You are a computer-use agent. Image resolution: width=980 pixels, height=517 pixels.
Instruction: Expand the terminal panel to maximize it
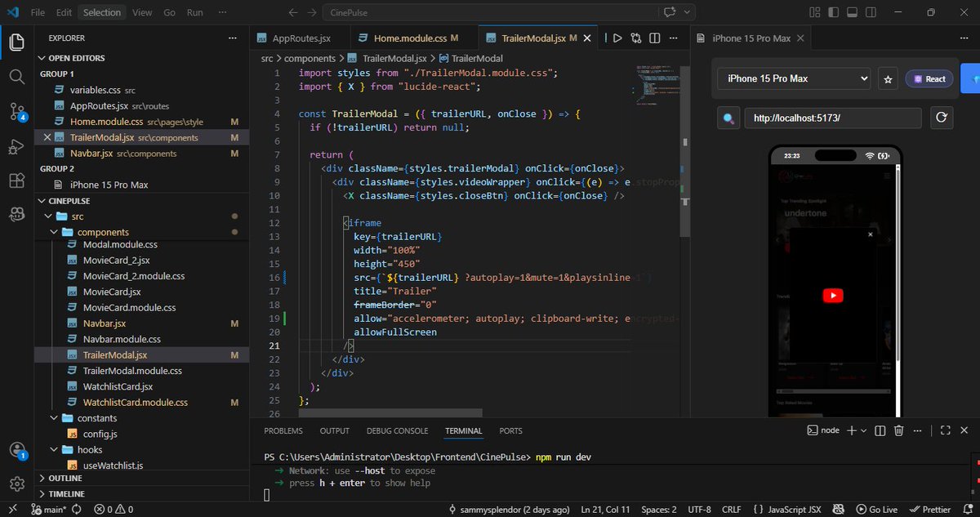point(945,430)
